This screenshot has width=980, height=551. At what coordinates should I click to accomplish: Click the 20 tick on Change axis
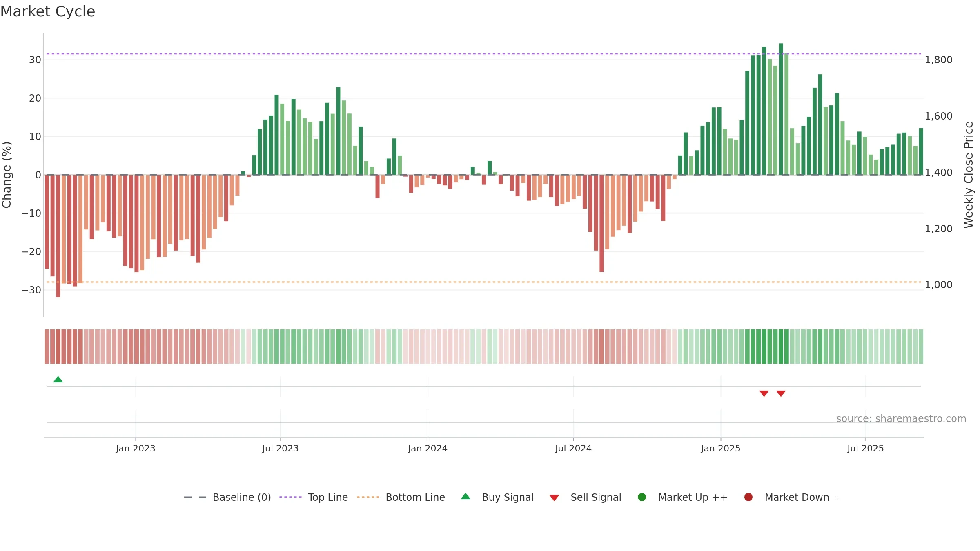pos(35,98)
